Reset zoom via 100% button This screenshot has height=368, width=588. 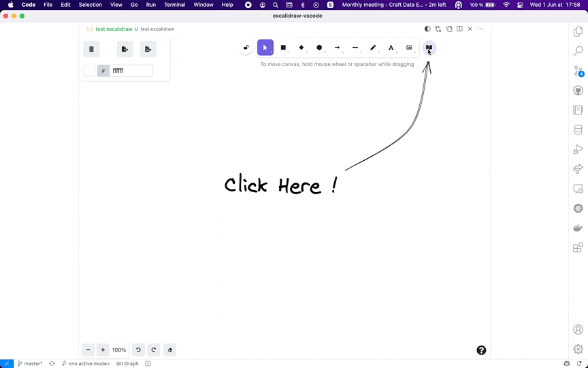119,350
